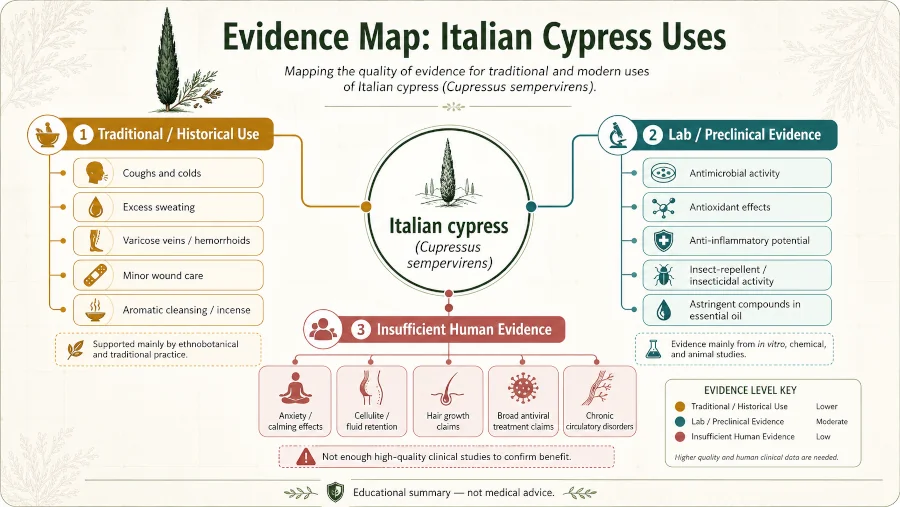The width and height of the screenshot is (900, 507).
Task: Click the red Insufficient evidence legend dot
Action: pyautogui.click(x=680, y=436)
